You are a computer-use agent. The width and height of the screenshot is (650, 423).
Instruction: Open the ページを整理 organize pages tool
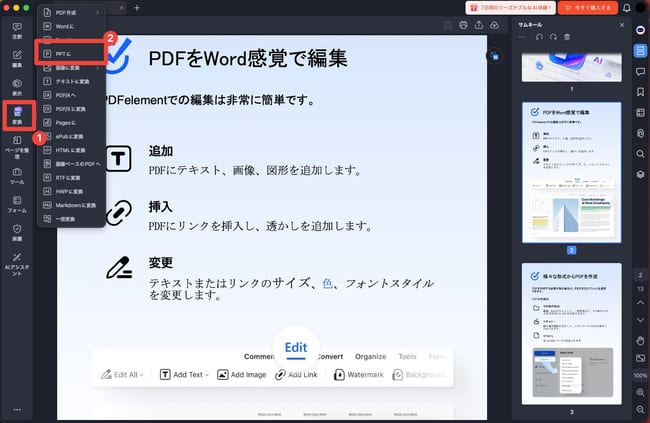(x=17, y=147)
